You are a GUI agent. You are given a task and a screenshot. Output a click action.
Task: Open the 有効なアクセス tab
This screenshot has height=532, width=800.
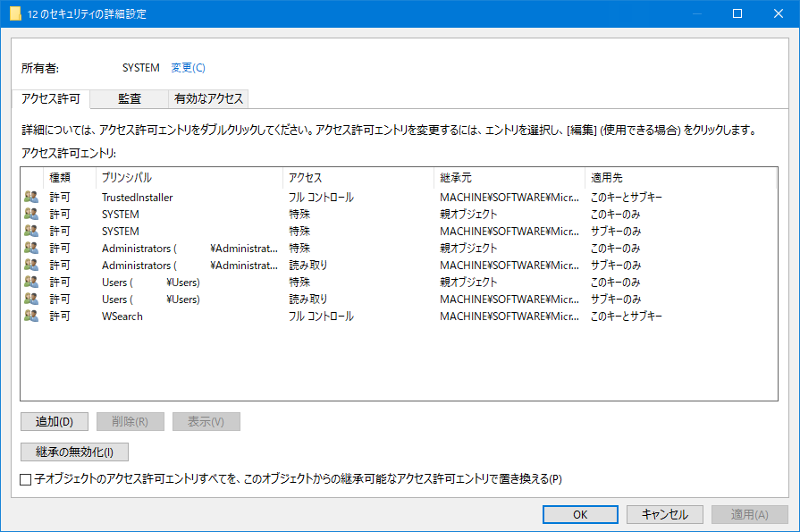207,98
